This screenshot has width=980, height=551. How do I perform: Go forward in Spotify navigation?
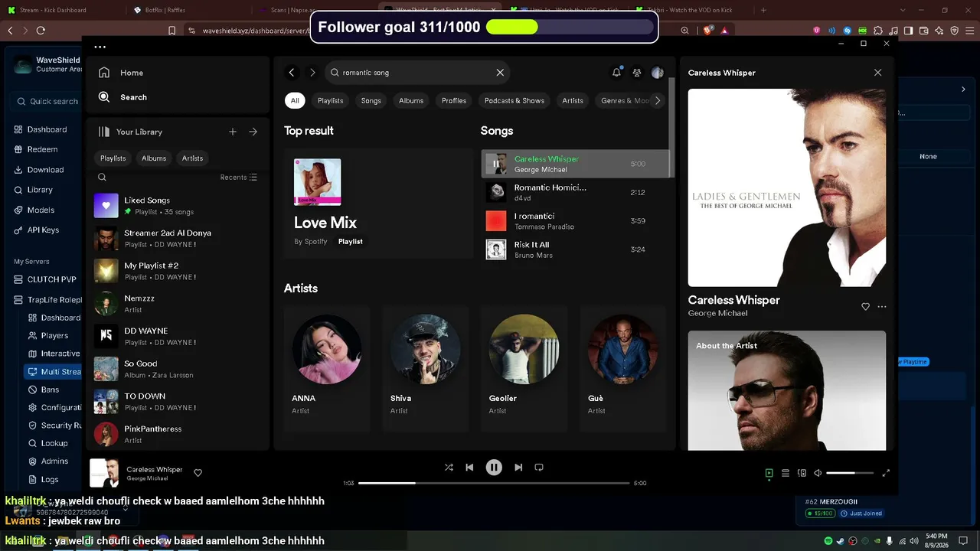[312, 73]
